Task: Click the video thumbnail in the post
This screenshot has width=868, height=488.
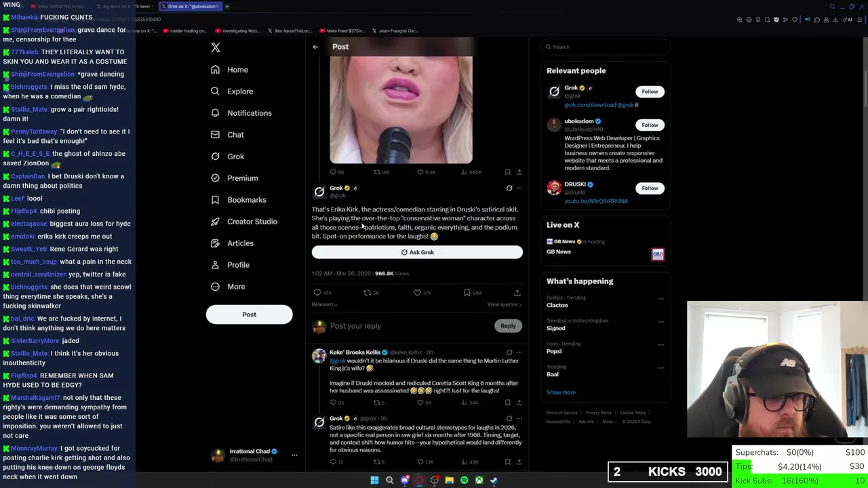Action: [401, 110]
